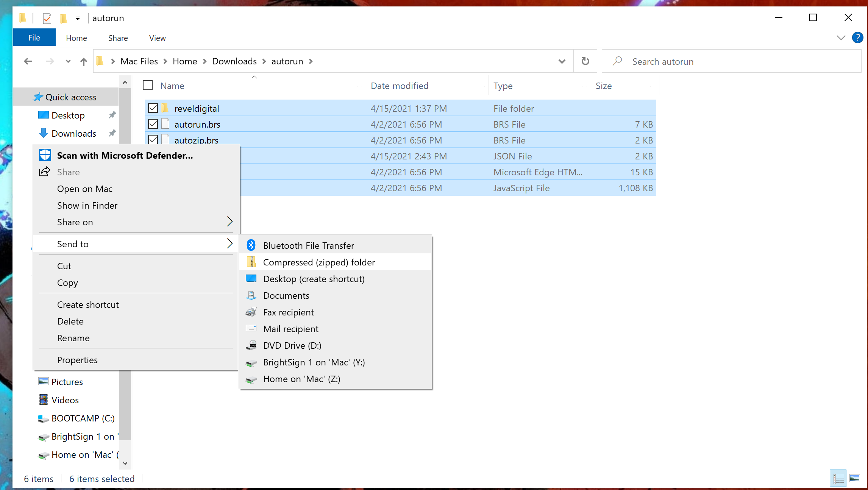Toggle the select-all checkbox in Name header
This screenshot has width=868, height=490.
[x=148, y=86]
